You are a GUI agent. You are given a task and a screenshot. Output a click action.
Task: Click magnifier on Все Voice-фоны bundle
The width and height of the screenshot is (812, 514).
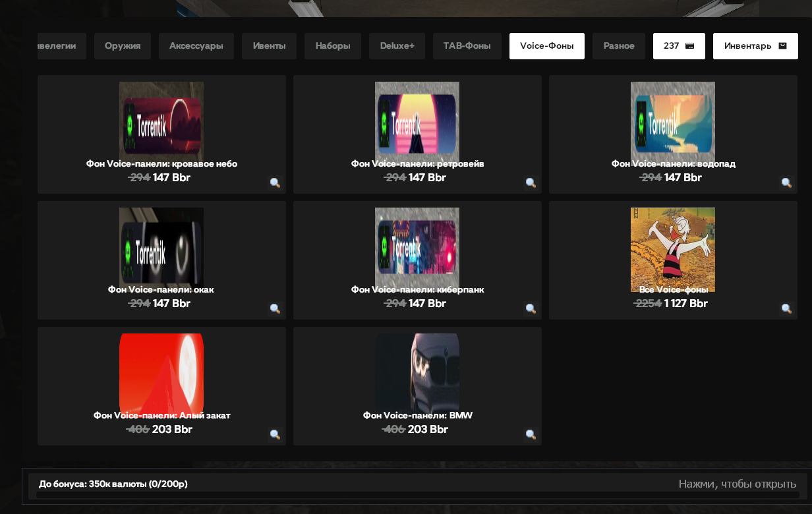tap(786, 308)
